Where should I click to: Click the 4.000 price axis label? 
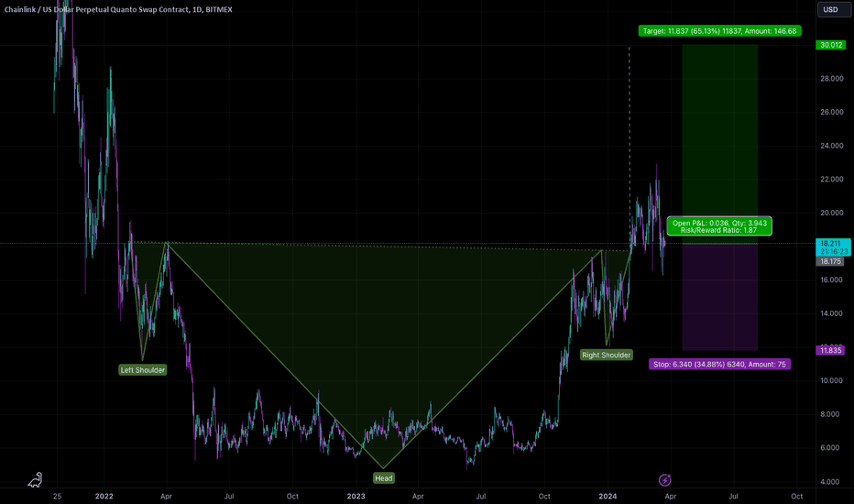(832, 482)
